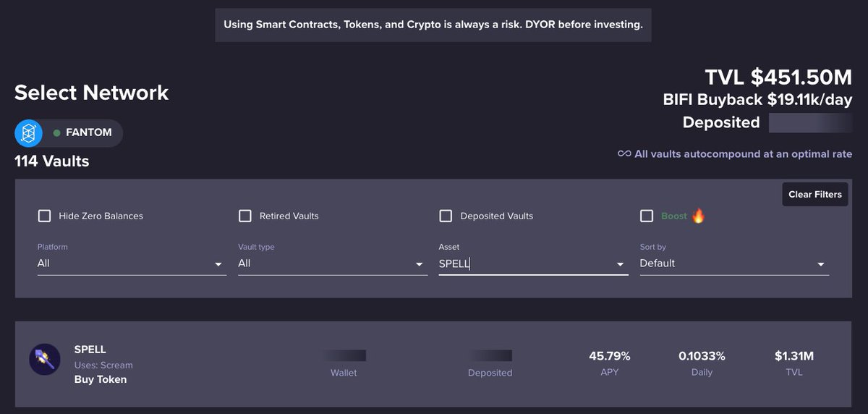Click the 0.1033% Daily value

point(702,356)
